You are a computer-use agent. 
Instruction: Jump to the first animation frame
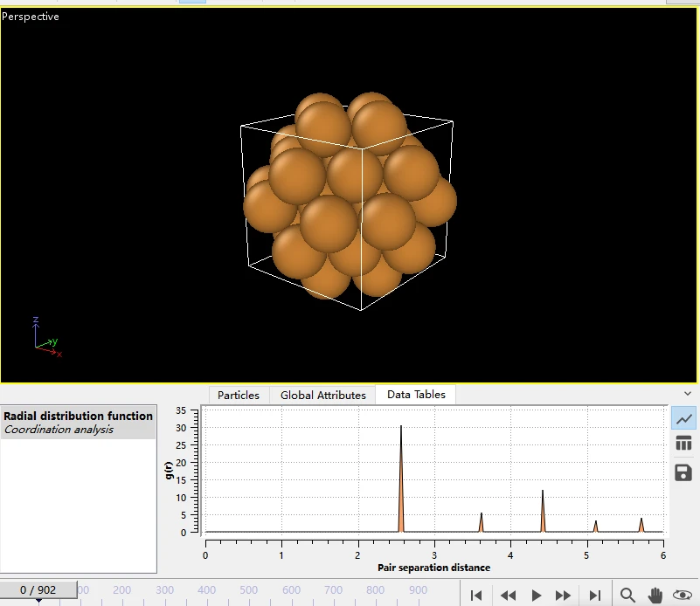(476, 595)
